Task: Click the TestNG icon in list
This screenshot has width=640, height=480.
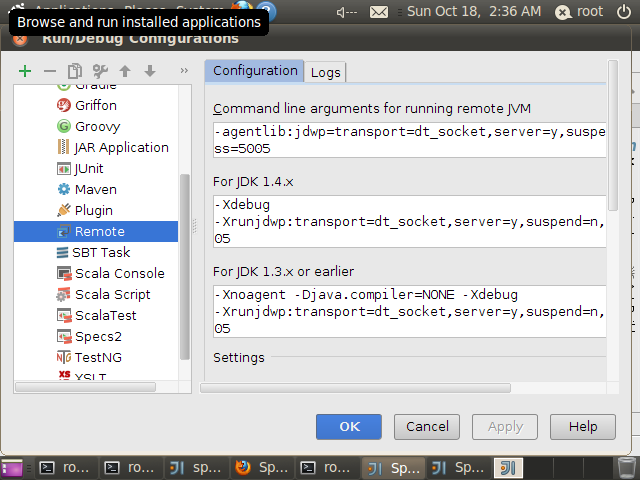Action: pos(64,358)
